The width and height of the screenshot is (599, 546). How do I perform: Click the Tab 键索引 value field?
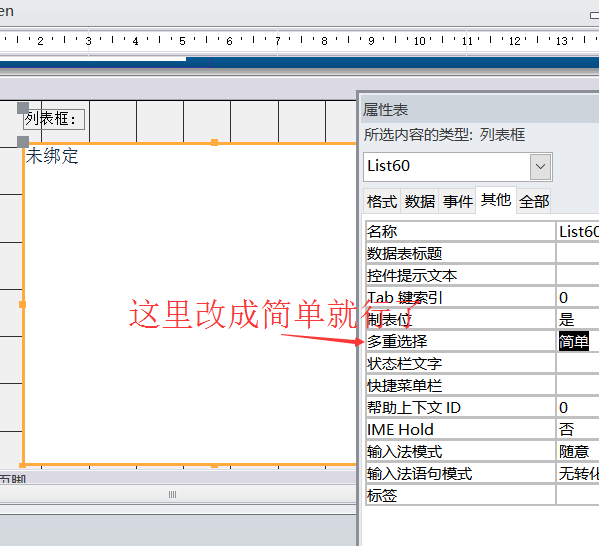(x=578, y=297)
